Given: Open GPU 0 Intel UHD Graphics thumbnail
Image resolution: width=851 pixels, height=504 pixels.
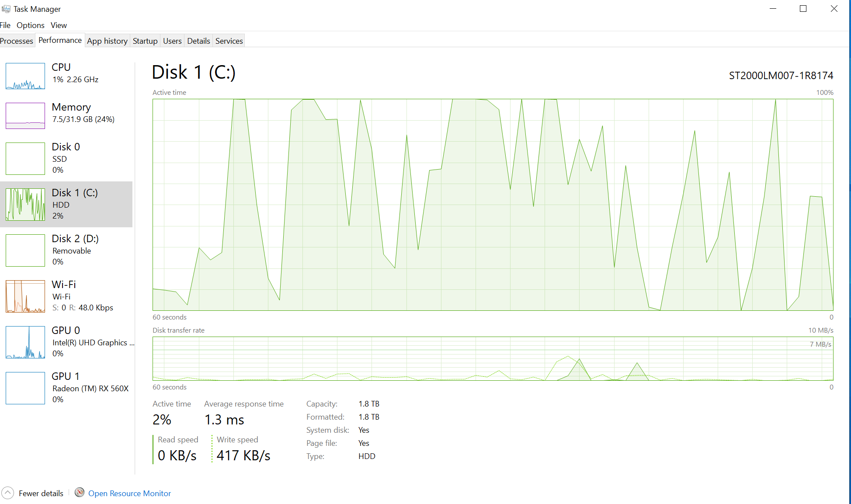Looking at the screenshot, I should click(x=25, y=342).
